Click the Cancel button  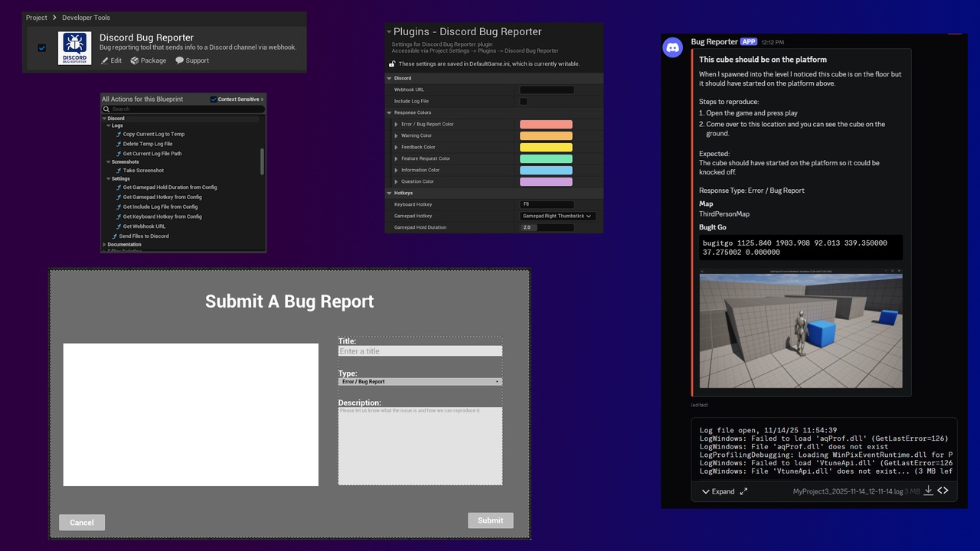tap(82, 522)
